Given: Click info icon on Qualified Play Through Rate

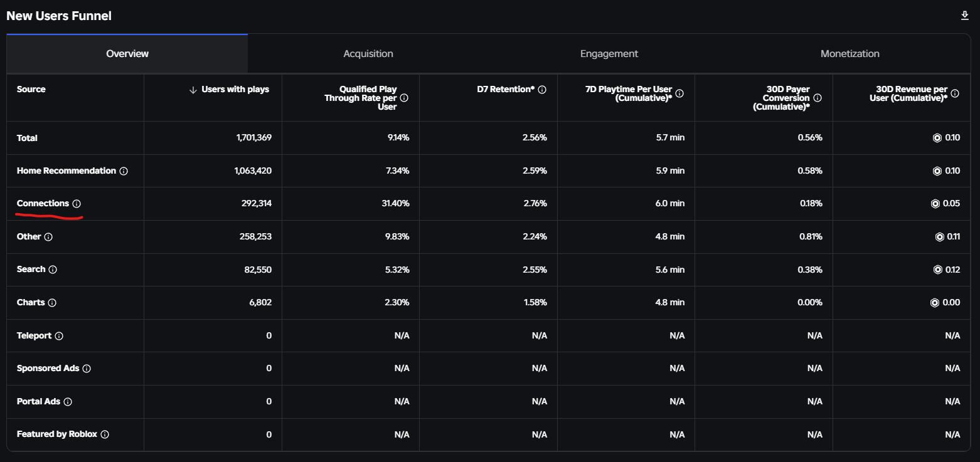Looking at the screenshot, I should point(404,98).
